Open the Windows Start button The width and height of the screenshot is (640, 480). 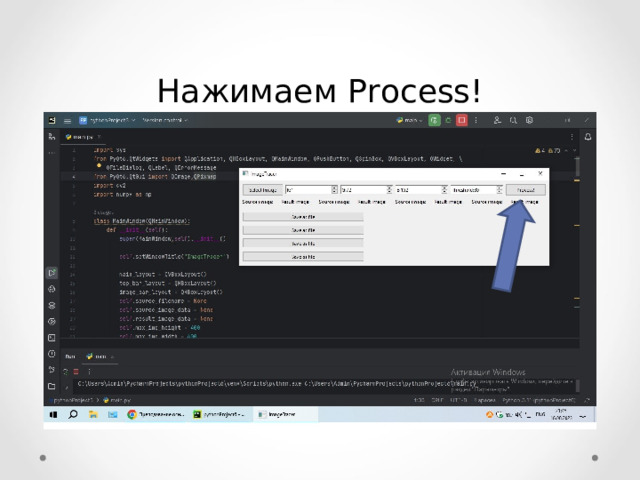(x=53, y=415)
